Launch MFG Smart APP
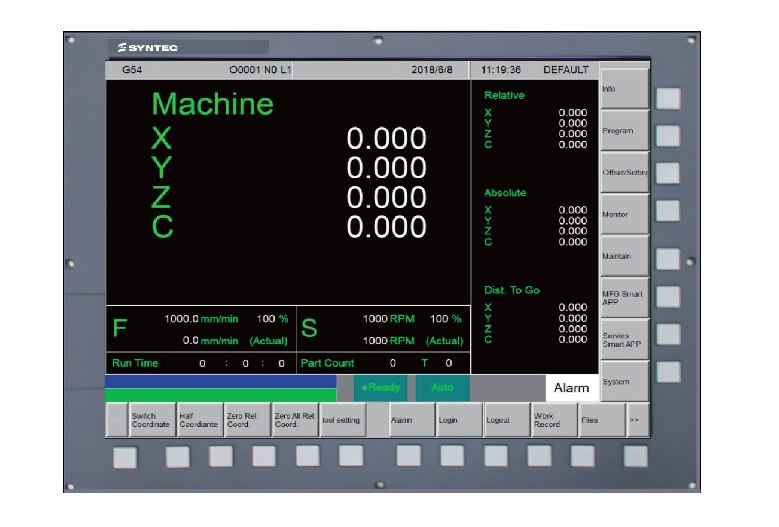Image resolution: width=779 pixels, height=527 pixels. pyautogui.click(x=624, y=298)
